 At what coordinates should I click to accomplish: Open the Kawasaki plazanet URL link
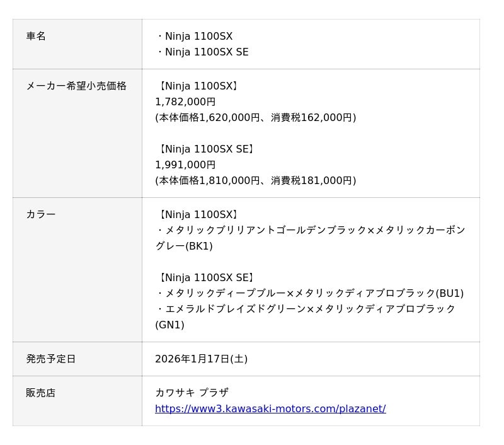tap(270, 408)
